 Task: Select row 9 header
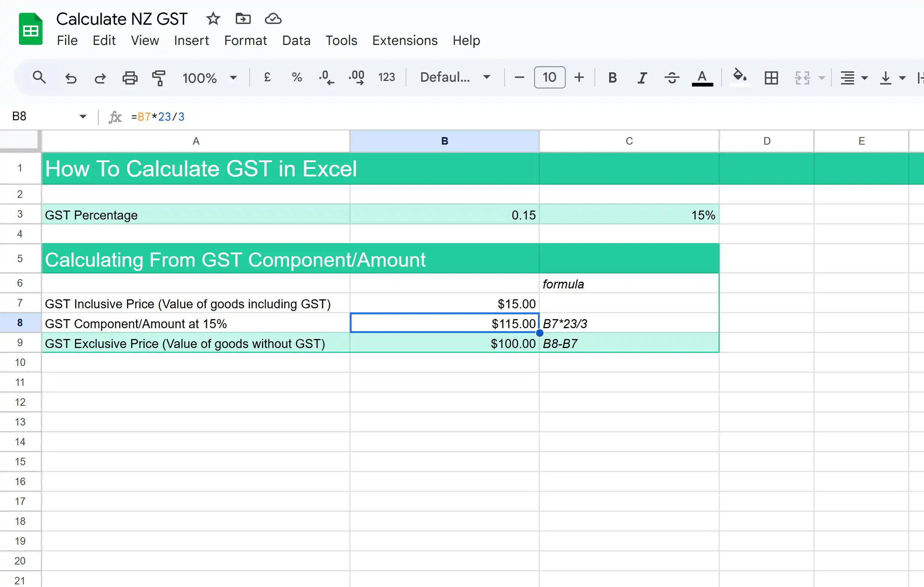tap(20, 342)
